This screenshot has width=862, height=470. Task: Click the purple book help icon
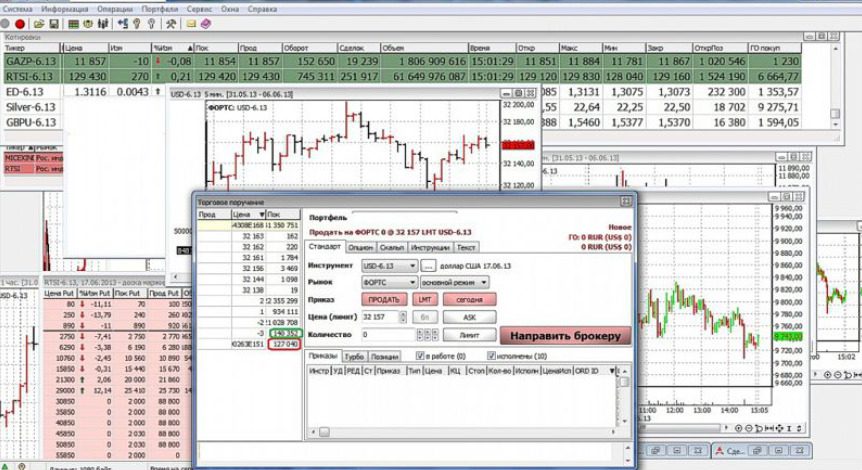click(x=206, y=24)
